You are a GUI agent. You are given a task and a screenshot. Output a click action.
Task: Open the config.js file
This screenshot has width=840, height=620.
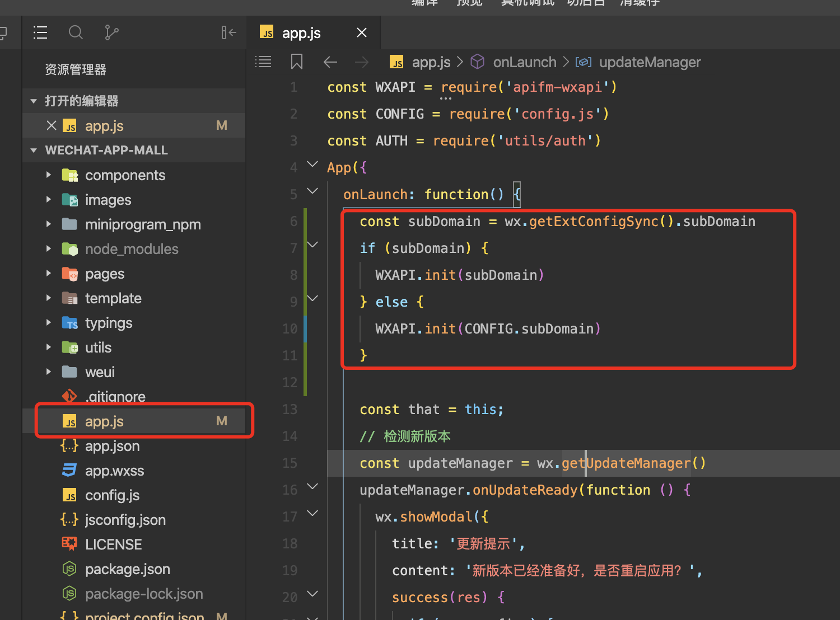click(x=112, y=495)
